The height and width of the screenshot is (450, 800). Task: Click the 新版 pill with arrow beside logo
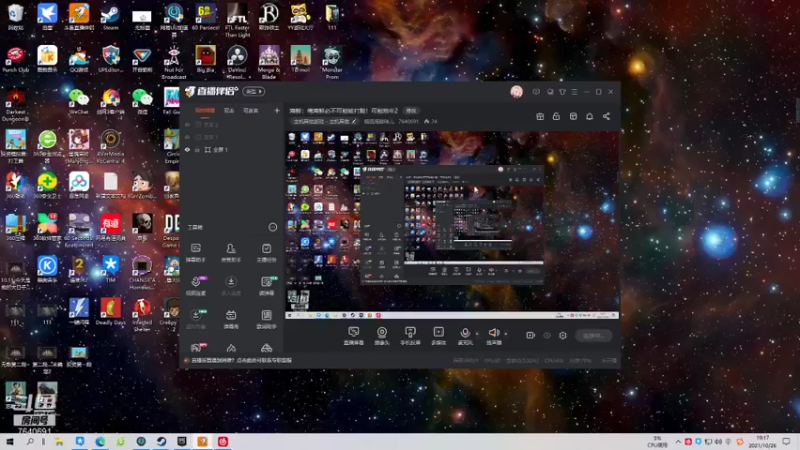[x=253, y=91]
